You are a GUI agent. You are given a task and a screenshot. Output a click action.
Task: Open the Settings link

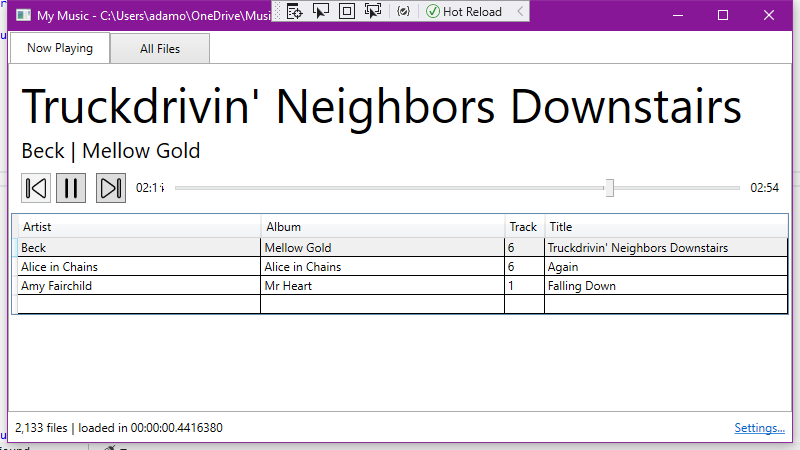coord(759,428)
